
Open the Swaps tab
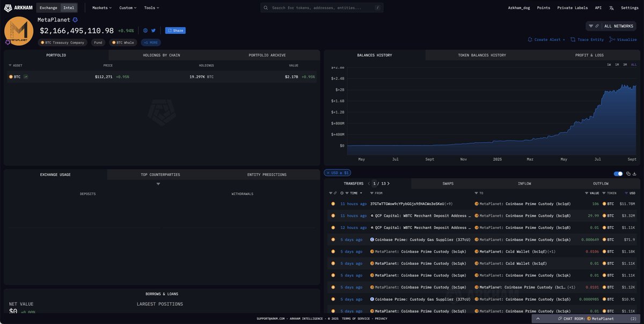coord(448,183)
